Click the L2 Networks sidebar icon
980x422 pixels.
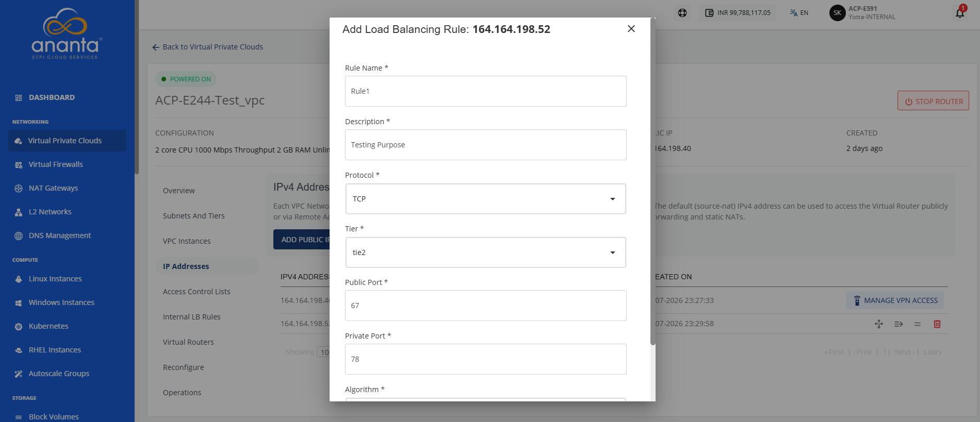pyautogui.click(x=19, y=212)
